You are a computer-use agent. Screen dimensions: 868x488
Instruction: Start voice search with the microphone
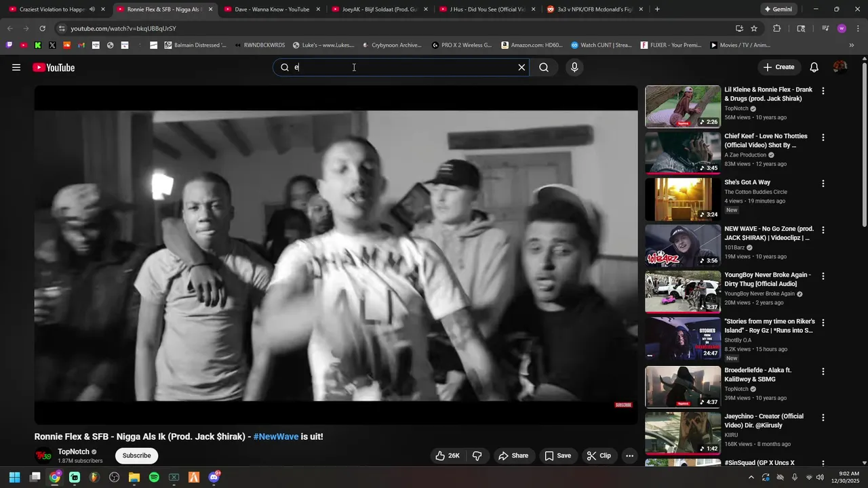[x=574, y=67]
